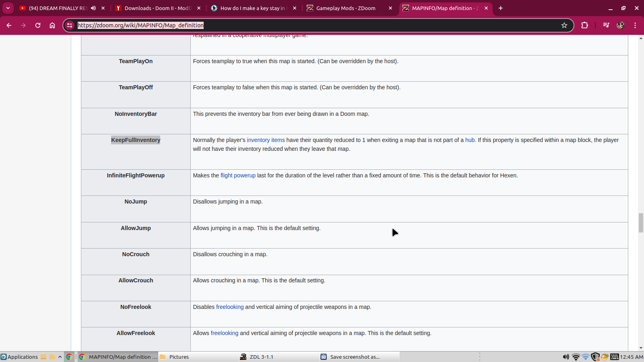Open the Chrome profile avatar
644x362 pixels.
621,25
